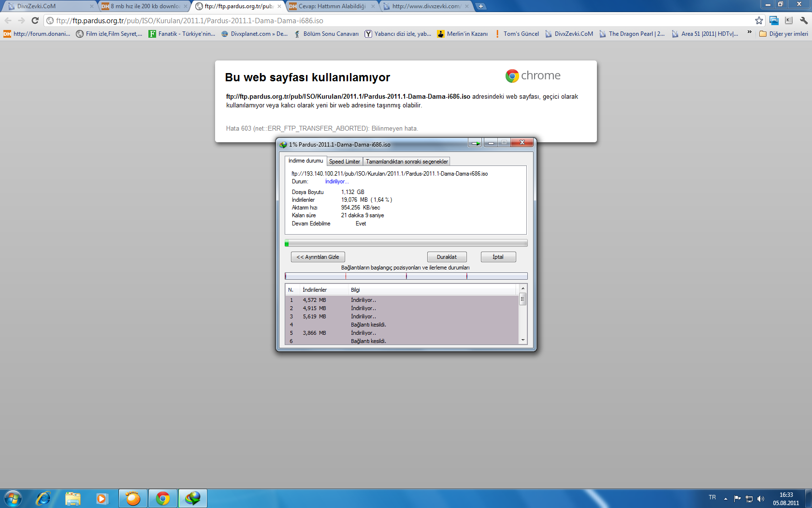Select the 'İndirme durumu' tab
Screen dimensions: 812x508
(x=305, y=161)
